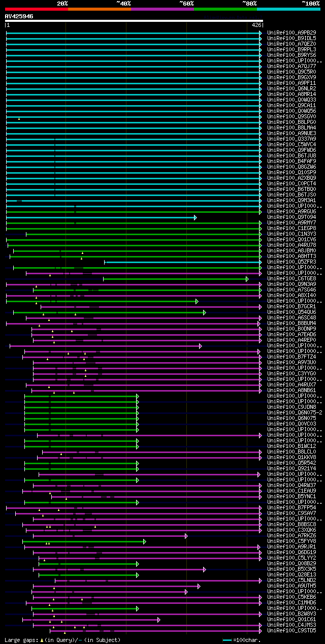
Task: Open hit UniRef100_A7QEZ0
Action: click(x=291, y=44)
